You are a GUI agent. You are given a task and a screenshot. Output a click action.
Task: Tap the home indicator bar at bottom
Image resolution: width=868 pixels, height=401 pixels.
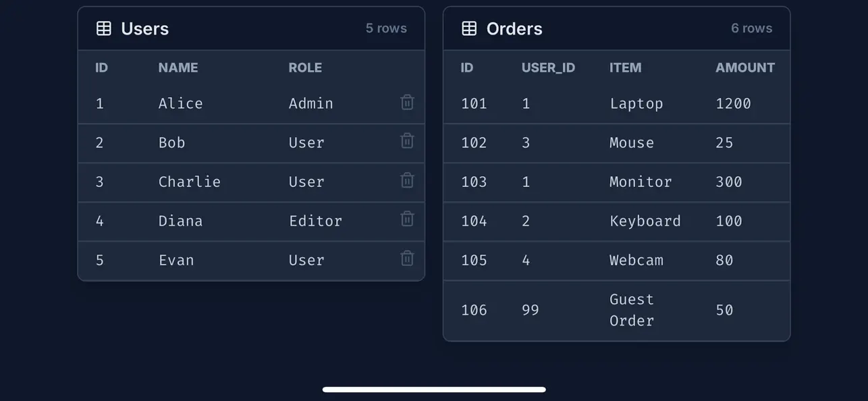pyautogui.click(x=434, y=389)
